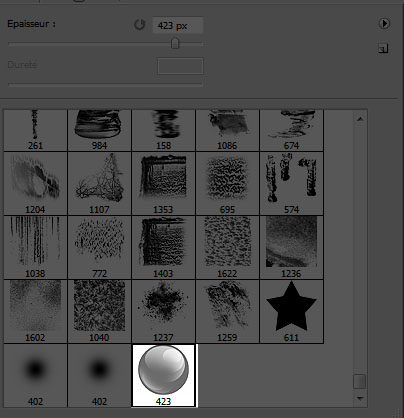Select the 1086 brush preset

[x=227, y=130]
